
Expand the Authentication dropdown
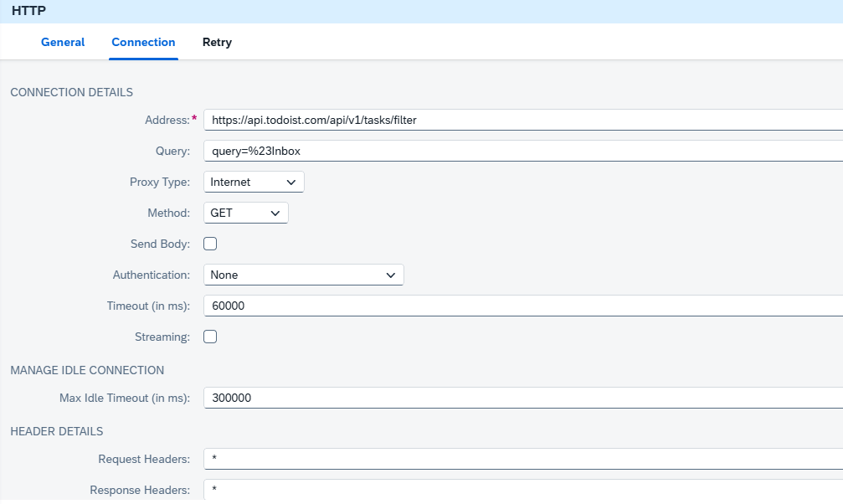(304, 275)
